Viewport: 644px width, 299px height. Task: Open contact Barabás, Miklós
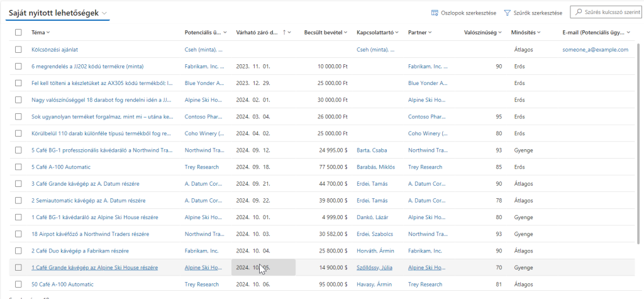coord(376,167)
